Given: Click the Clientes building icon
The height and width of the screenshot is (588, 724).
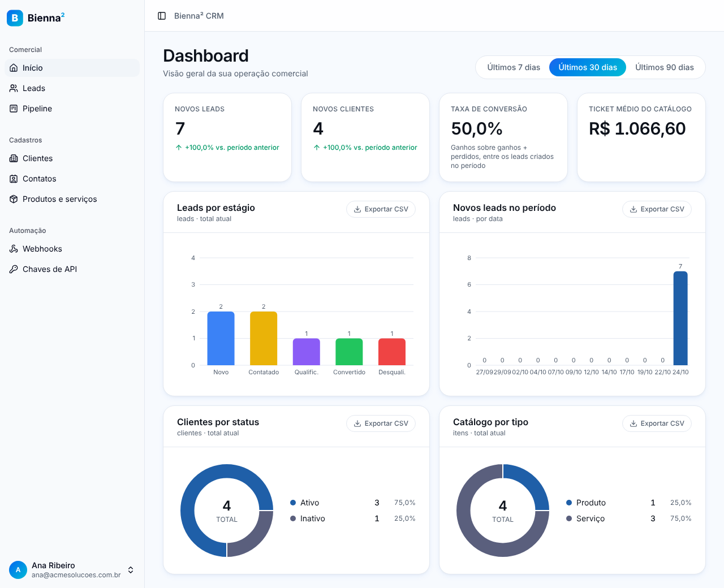Looking at the screenshot, I should [14, 158].
